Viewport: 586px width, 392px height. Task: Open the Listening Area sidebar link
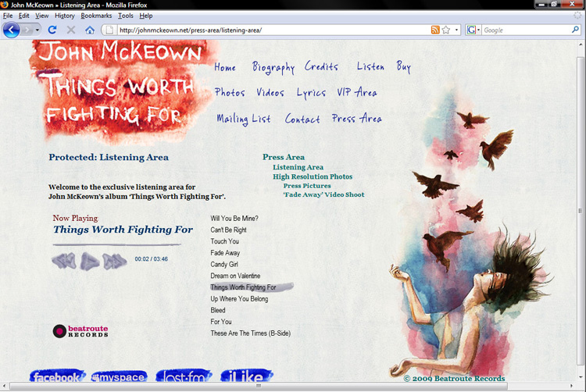tap(298, 167)
